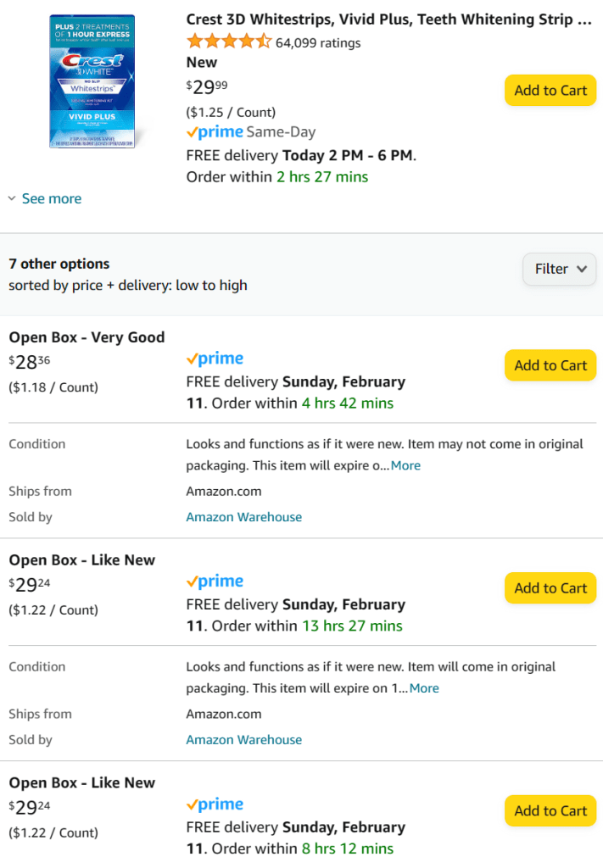Add the New $29.99 item to cart
Viewport: 603px width, 868px height.
pos(550,91)
